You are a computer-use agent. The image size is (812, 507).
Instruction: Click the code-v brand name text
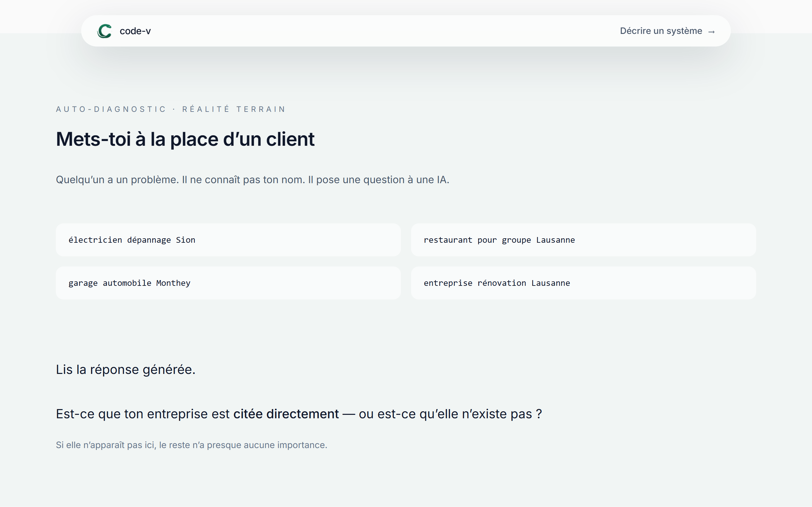135,31
